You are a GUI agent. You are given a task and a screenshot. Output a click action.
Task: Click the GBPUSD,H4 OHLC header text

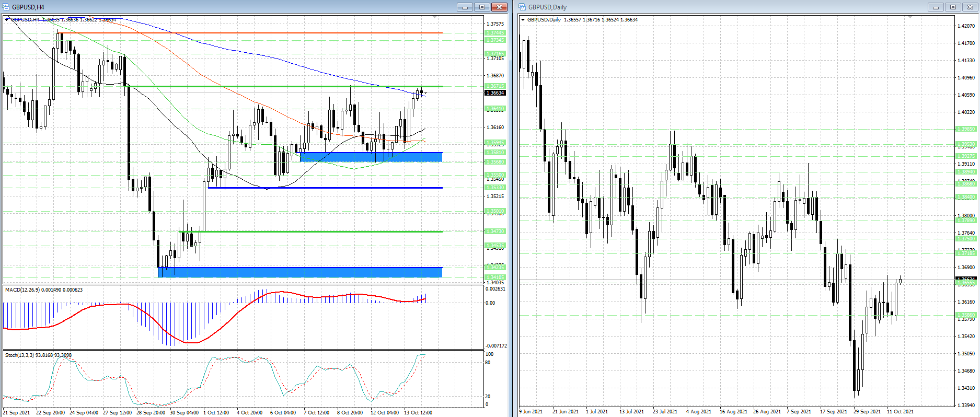[x=63, y=19]
